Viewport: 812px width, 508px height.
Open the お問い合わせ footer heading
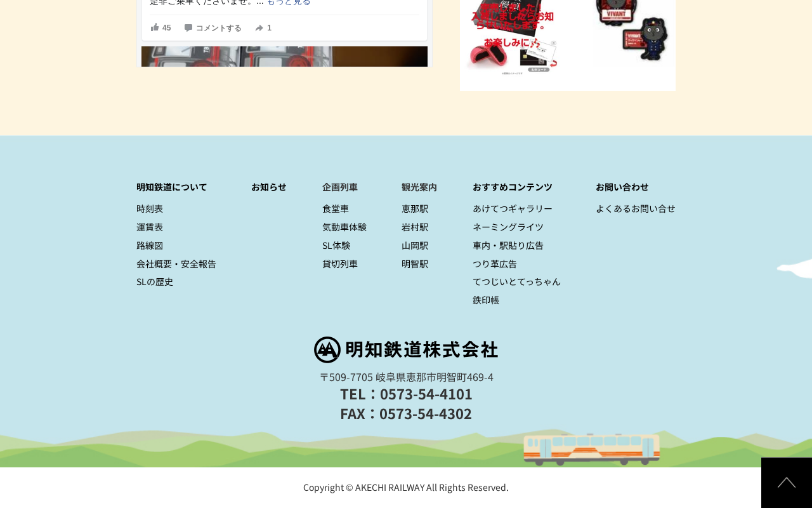click(622, 187)
